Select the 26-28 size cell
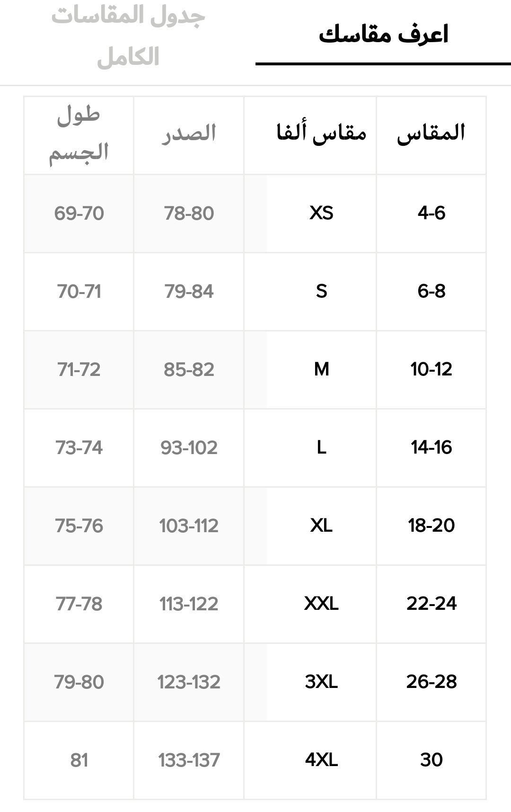This screenshot has width=511, height=812. click(x=431, y=682)
